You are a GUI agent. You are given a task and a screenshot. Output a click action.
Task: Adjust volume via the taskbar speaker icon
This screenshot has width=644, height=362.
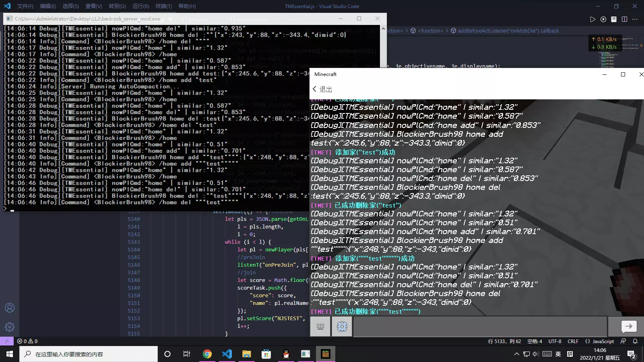click(536, 354)
